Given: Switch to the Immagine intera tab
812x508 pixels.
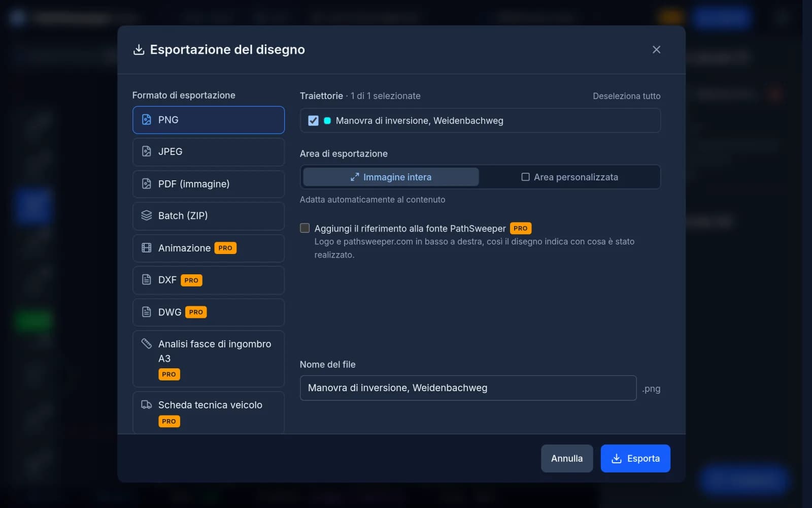Looking at the screenshot, I should 391,177.
